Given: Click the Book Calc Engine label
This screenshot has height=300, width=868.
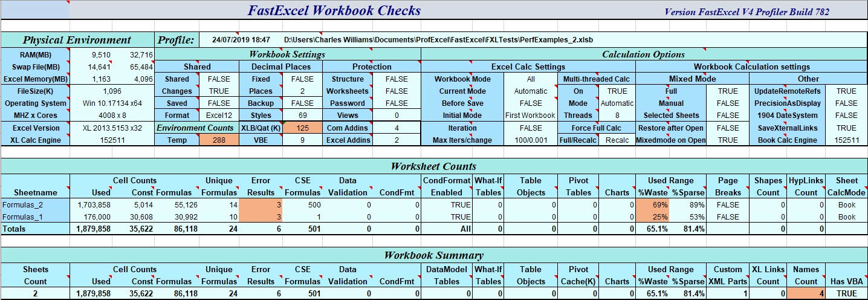Looking at the screenshot, I should (x=788, y=140).
